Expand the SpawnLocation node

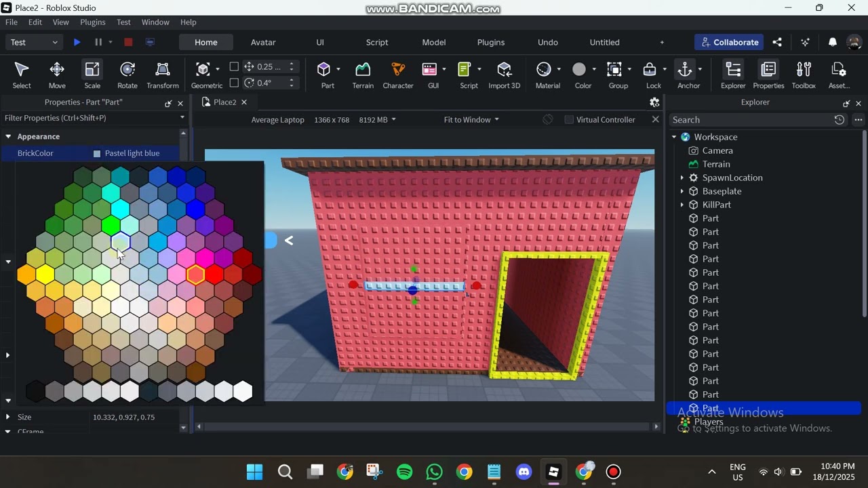tap(682, 178)
